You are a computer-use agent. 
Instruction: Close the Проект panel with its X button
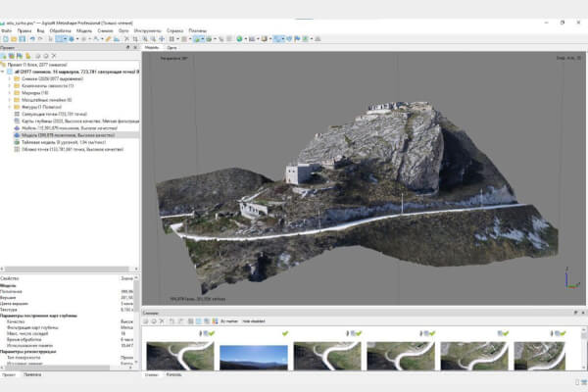click(135, 48)
